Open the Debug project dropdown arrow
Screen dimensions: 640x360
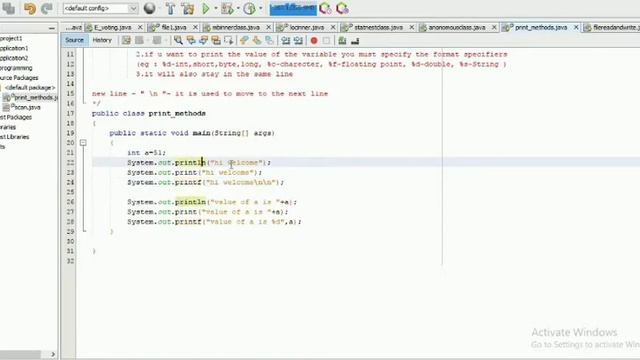click(238, 8)
